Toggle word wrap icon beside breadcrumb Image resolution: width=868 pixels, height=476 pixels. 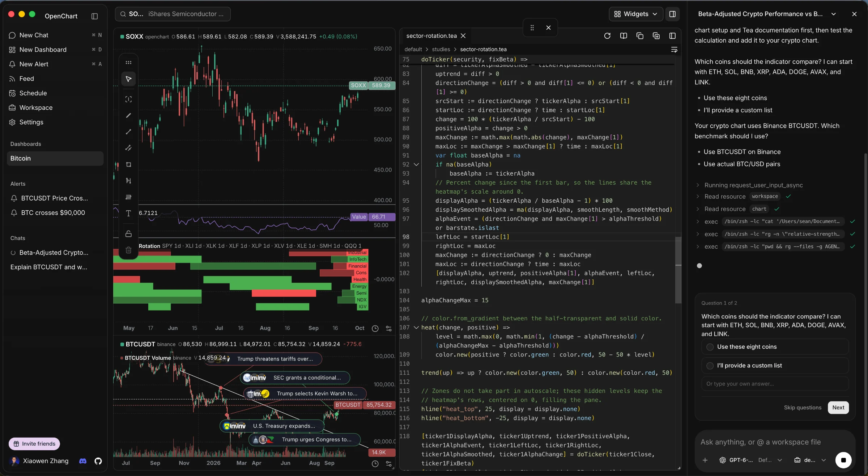pos(674,50)
